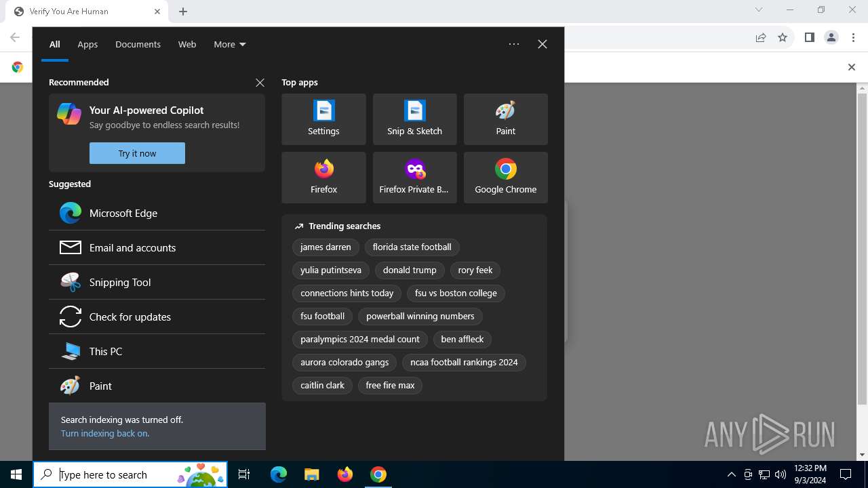Launch Snip & Sketch tile
Viewport: 868px width, 488px height.
coord(414,119)
